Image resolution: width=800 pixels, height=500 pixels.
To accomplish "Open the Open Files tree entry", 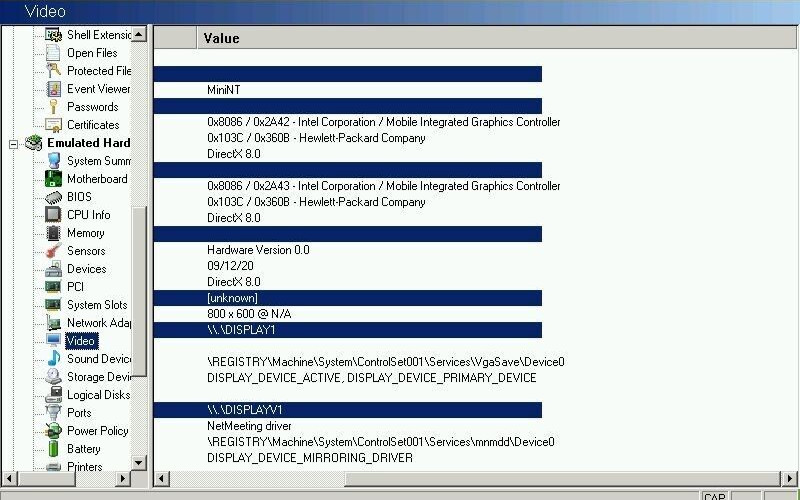I will pos(92,53).
